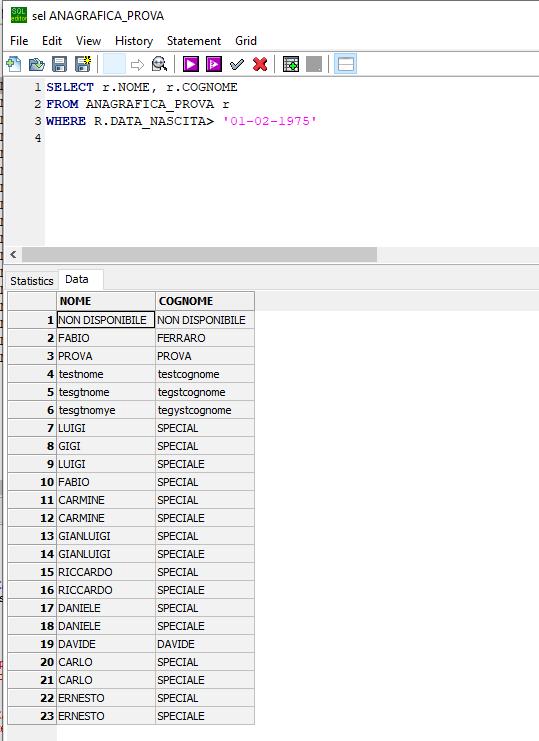Save the SQL statement with the floppy icon
The height and width of the screenshot is (741, 539).
pos(60,64)
